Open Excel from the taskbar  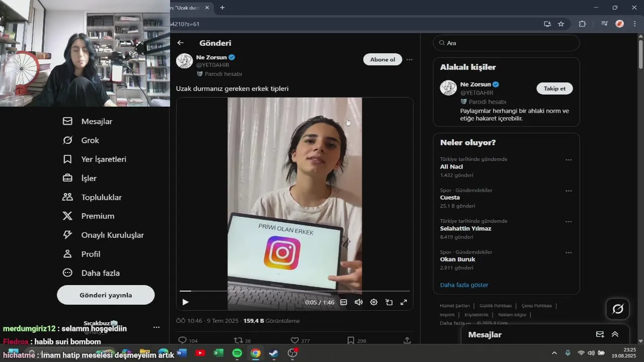click(218, 353)
